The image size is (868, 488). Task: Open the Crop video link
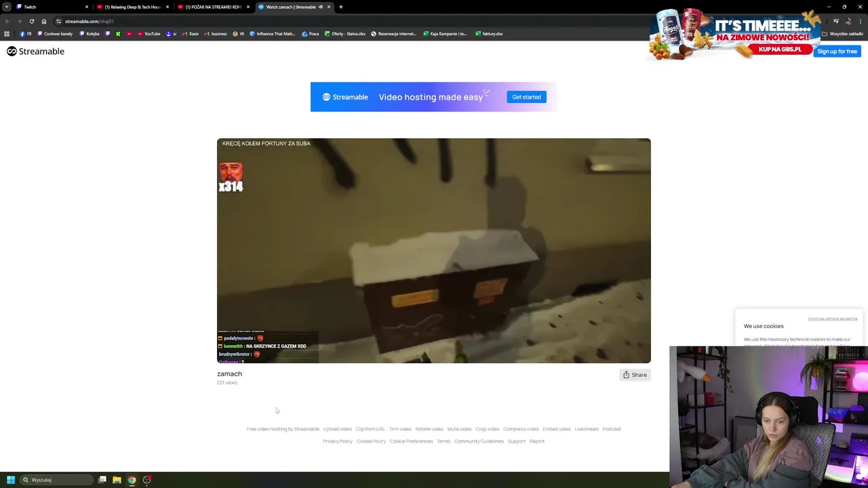[x=487, y=429]
